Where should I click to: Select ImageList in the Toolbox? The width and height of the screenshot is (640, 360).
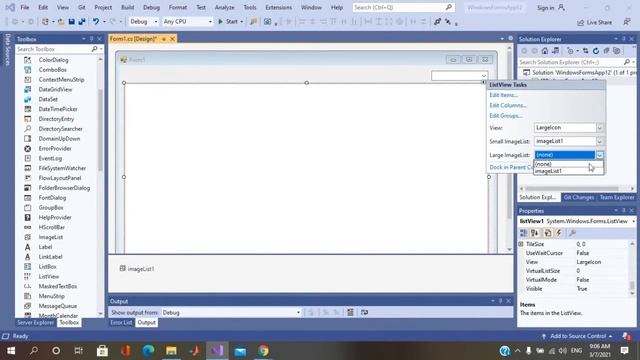coord(51,237)
